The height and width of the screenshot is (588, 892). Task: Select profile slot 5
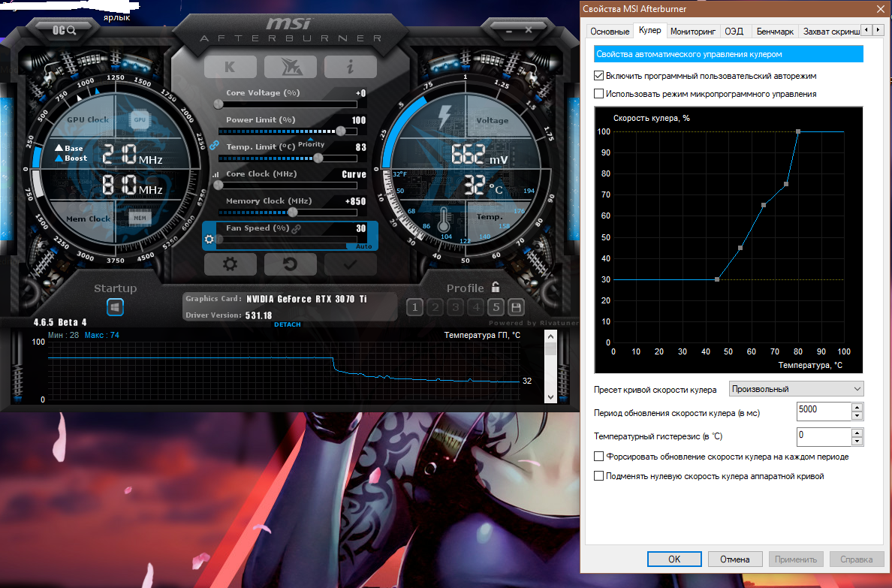[x=496, y=307]
